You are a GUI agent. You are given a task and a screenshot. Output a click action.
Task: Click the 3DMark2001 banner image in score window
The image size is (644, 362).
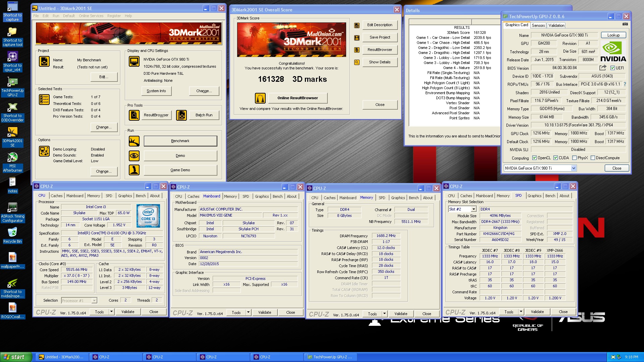291,39
